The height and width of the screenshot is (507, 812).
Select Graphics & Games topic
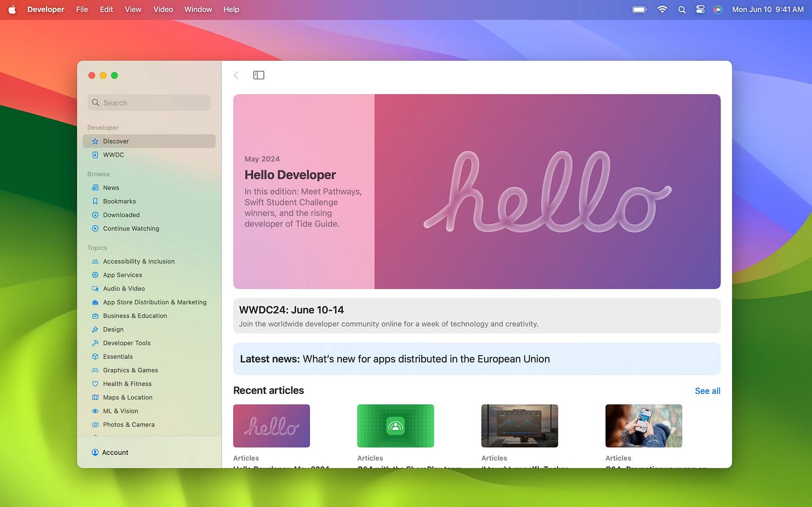[x=149, y=370]
